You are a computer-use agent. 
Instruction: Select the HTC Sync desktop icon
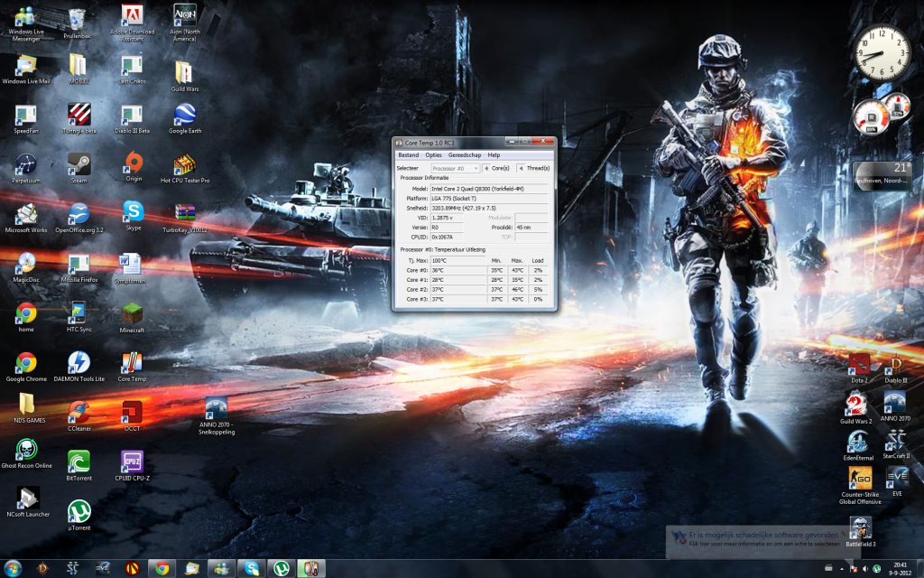point(79,317)
